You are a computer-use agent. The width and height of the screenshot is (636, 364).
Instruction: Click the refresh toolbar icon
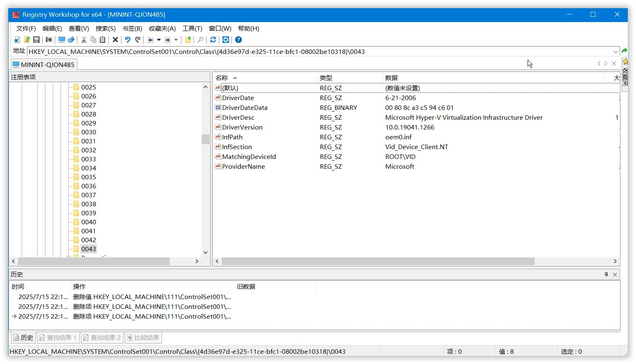(213, 40)
